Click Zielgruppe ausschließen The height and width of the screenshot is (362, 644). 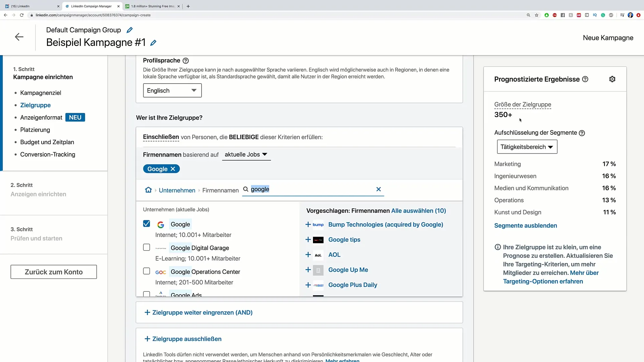pyautogui.click(x=183, y=339)
